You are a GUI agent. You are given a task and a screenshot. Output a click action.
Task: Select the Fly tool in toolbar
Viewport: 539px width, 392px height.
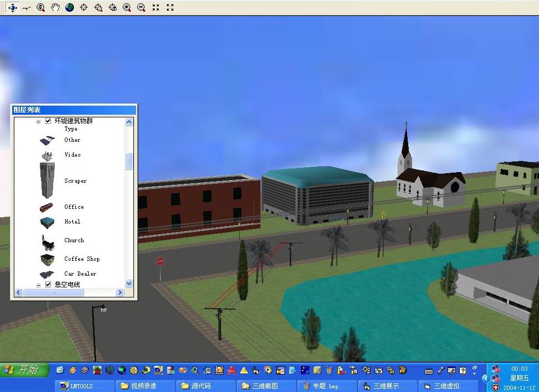pos(27,7)
